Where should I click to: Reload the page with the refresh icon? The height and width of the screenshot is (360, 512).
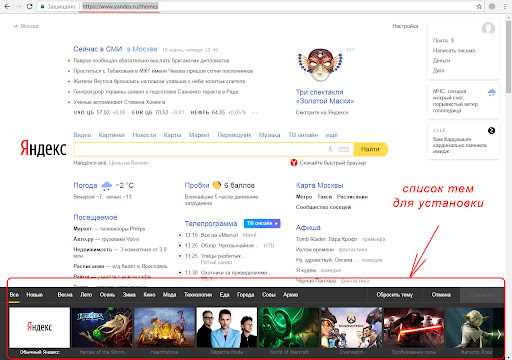[29, 6]
